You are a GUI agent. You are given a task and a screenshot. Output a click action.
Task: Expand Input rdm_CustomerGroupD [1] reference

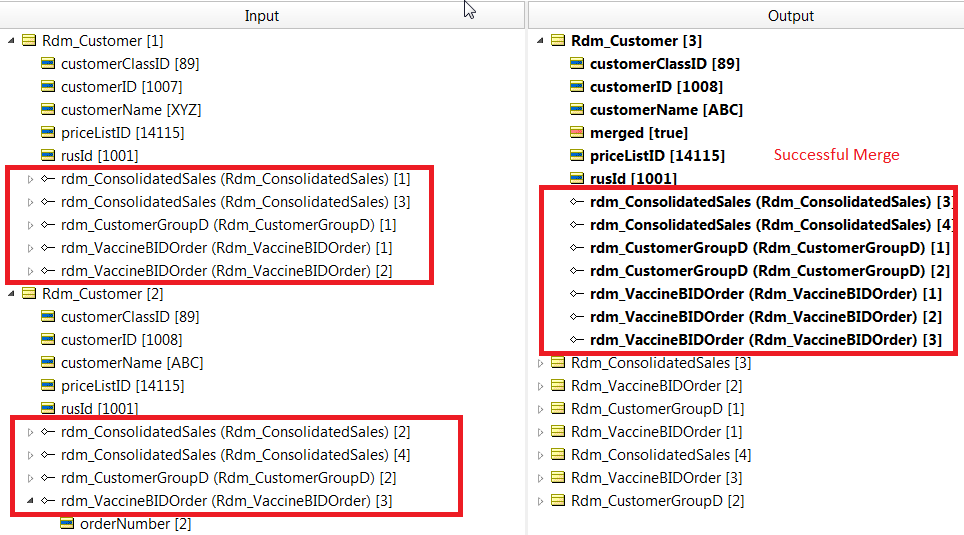tap(30, 225)
